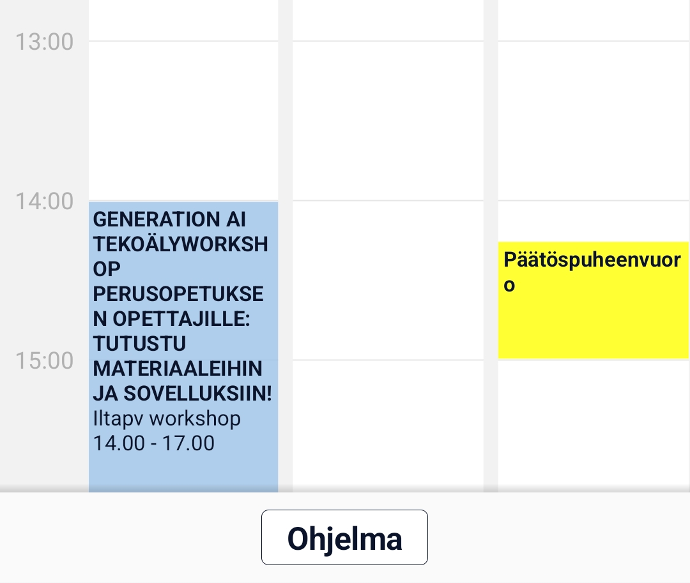Select the 13:00 time label
Screen dimensions: 690x583
pos(44,42)
